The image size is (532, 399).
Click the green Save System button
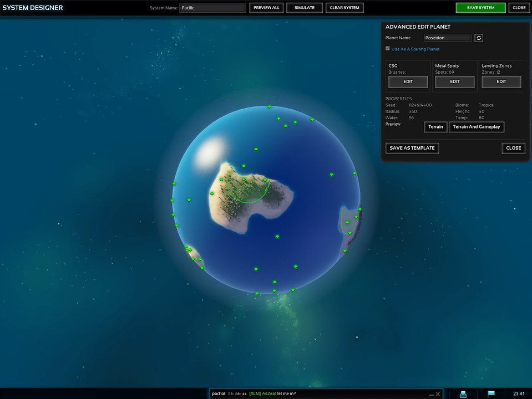[x=480, y=8]
